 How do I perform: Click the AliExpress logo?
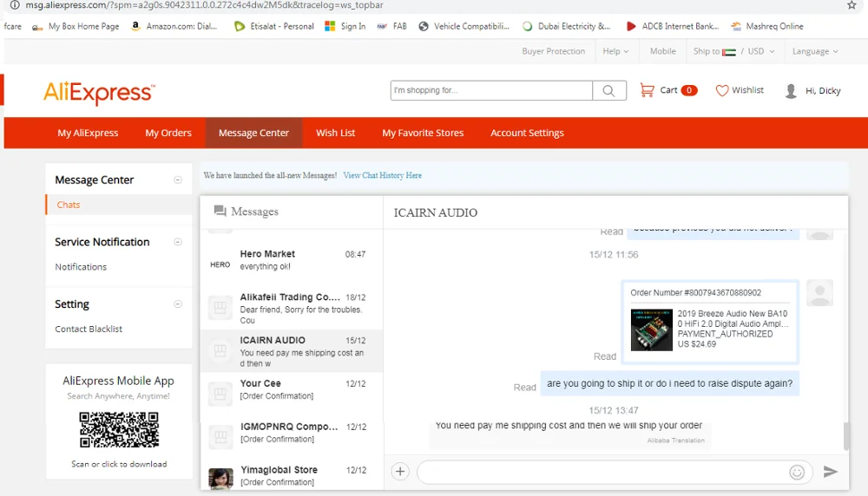[x=99, y=92]
